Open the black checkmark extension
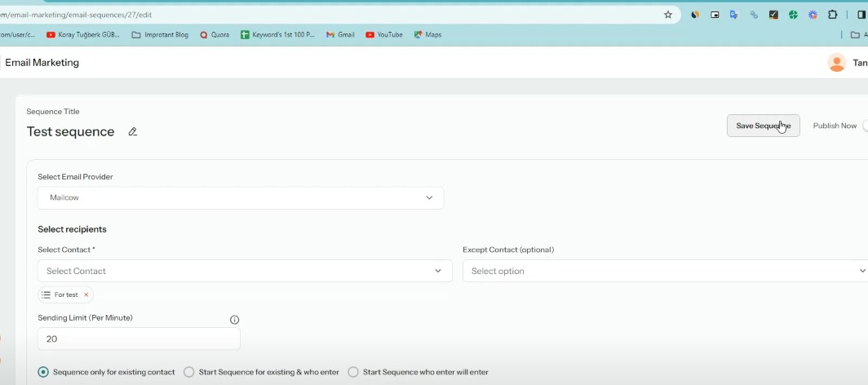The width and height of the screenshot is (868, 385). (774, 15)
